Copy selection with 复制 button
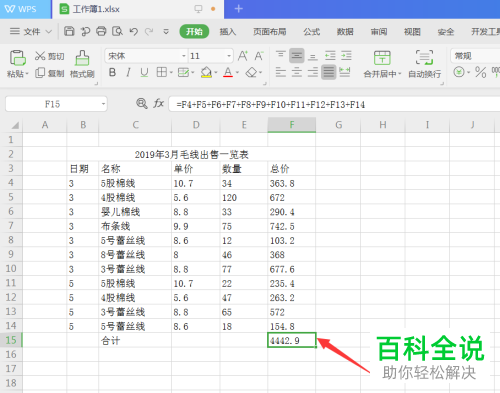The image size is (500, 393). click(x=50, y=73)
